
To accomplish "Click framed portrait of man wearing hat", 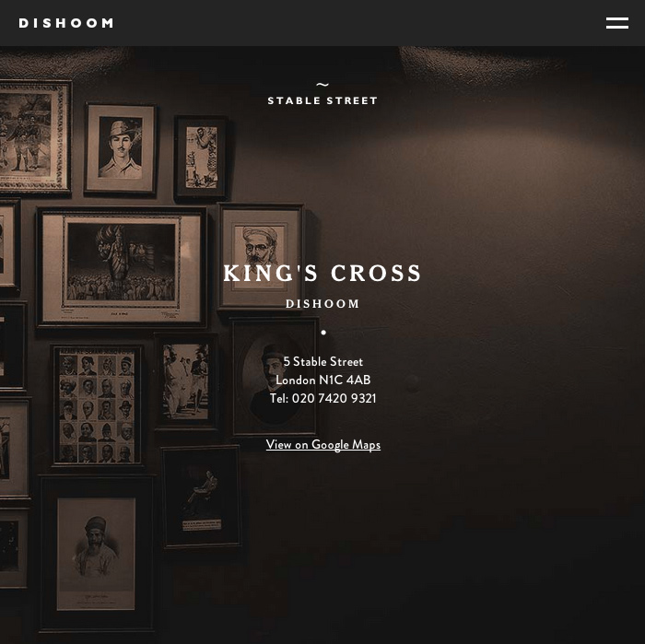I will 120,148.
